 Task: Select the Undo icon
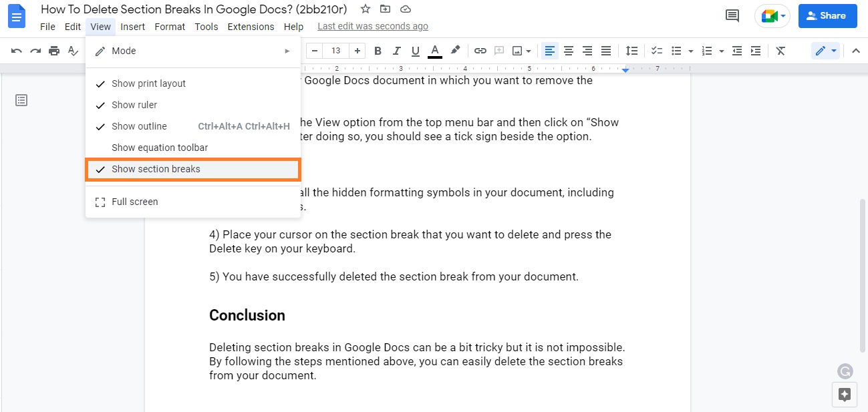(16, 50)
